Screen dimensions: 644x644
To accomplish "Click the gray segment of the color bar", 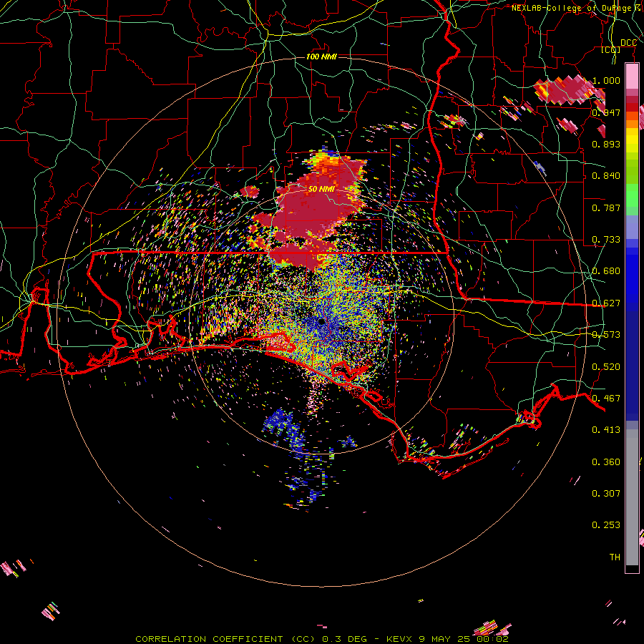I will (632, 497).
